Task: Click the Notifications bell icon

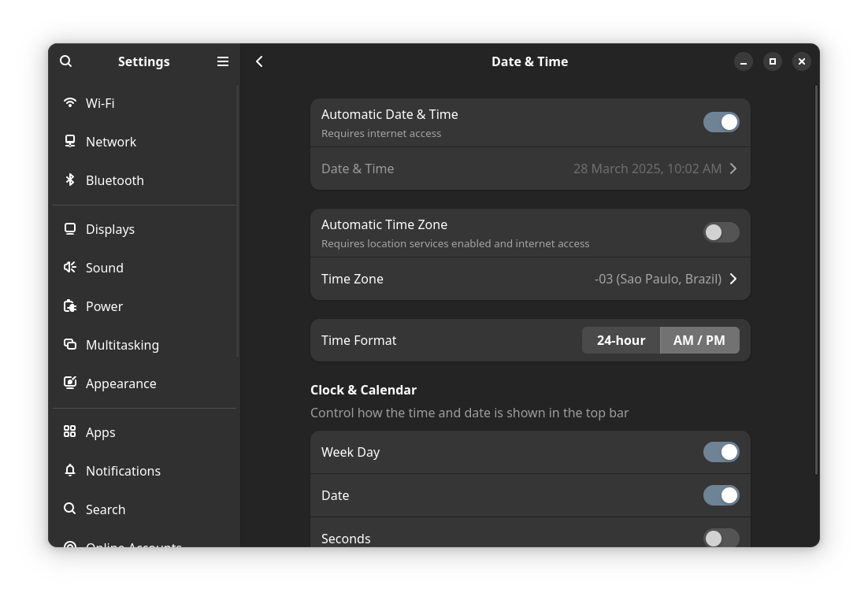Action: 70,470
